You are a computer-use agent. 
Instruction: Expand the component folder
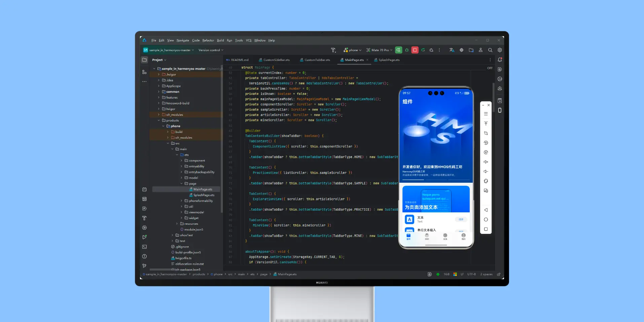[181, 161]
